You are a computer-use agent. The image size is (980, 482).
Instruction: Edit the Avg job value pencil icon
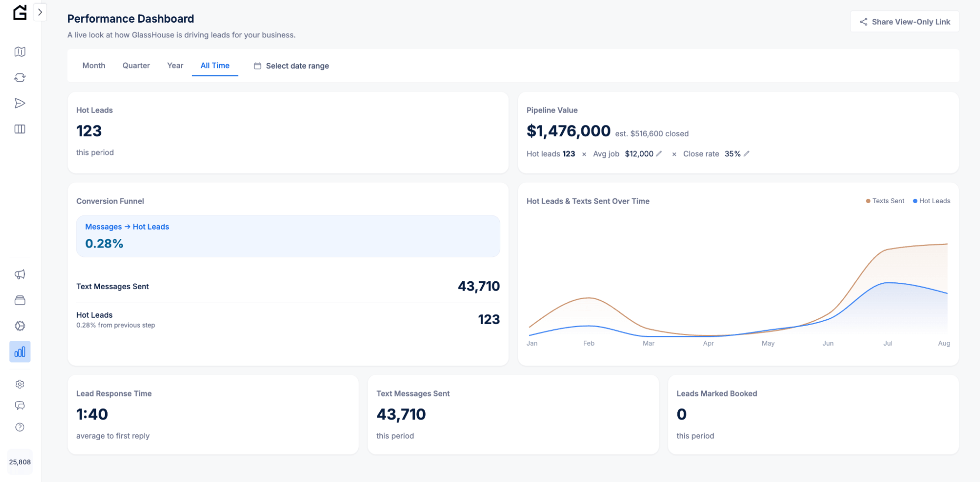pos(659,154)
